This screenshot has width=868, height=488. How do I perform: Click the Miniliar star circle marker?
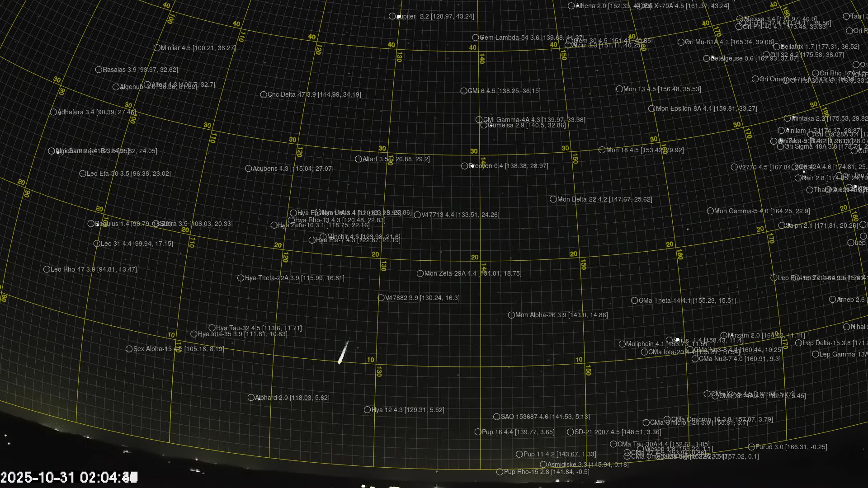[157, 48]
